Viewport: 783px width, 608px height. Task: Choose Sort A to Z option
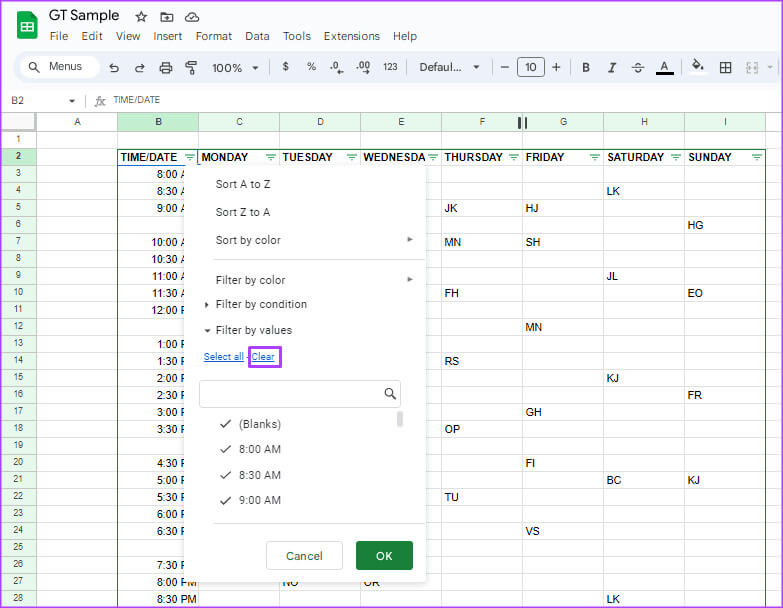(243, 184)
